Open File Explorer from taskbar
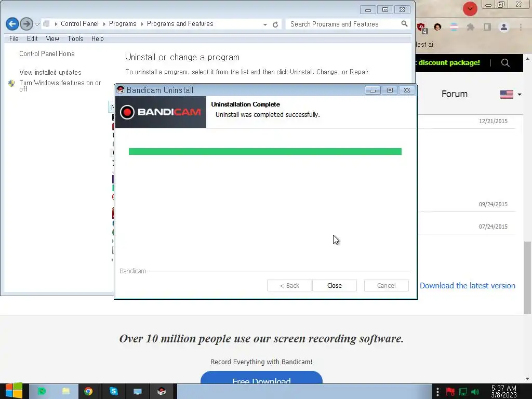Image resolution: width=532 pixels, height=399 pixels. pyautogui.click(x=66, y=391)
